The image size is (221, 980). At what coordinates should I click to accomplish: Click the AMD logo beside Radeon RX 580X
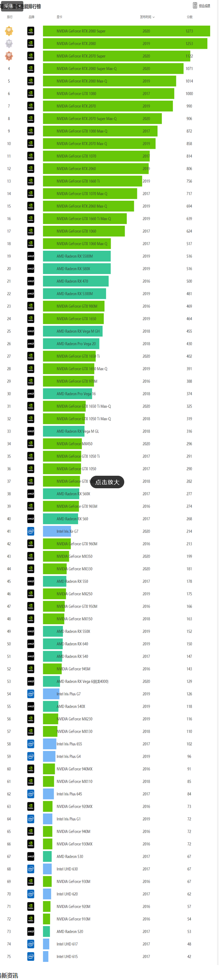pos(31,268)
